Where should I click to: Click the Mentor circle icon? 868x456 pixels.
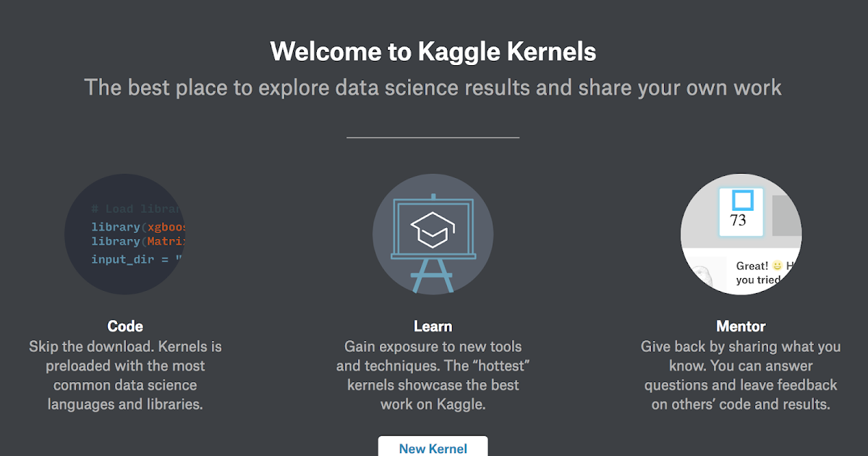[741, 234]
